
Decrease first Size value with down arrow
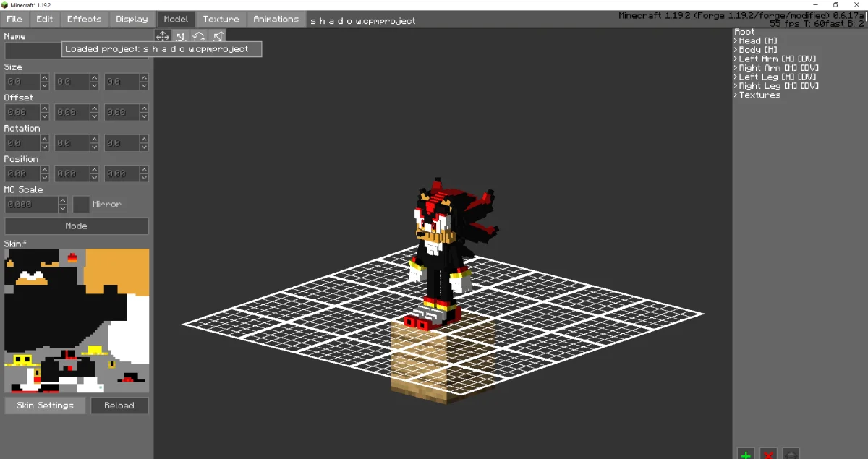45,86
